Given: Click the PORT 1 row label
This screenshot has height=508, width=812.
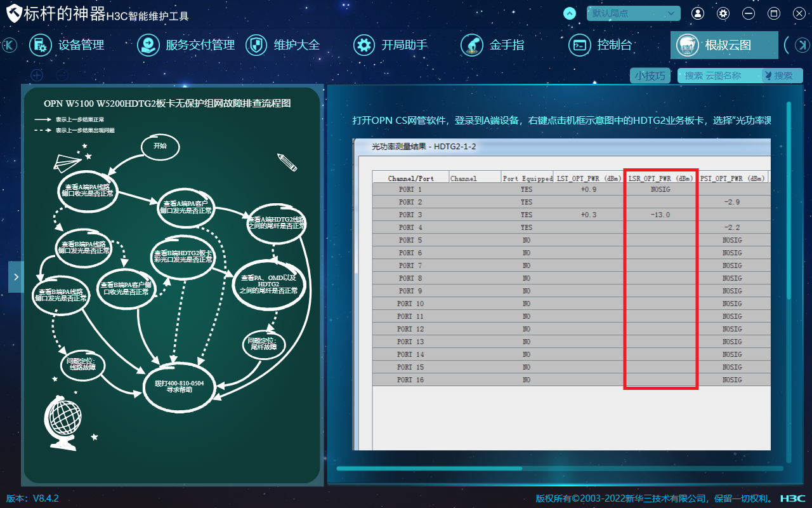Looking at the screenshot, I should click(x=410, y=189).
